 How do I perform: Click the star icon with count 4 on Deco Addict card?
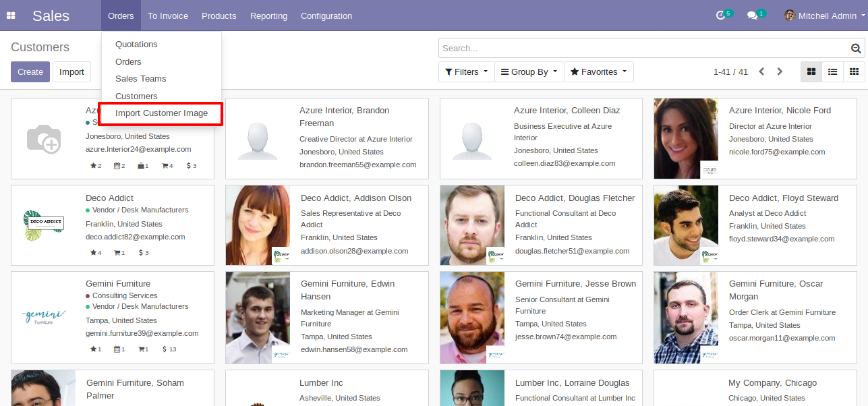point(93,253)
